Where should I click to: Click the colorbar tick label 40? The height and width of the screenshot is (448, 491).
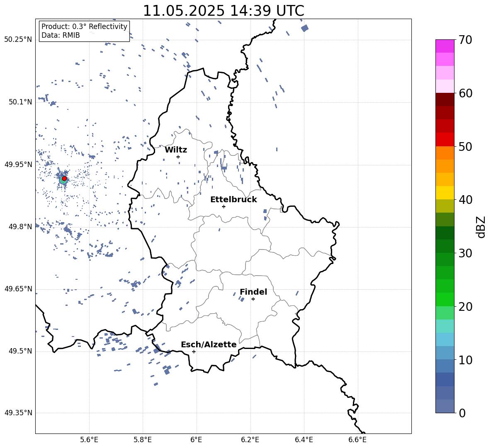[x=466, y=200]
